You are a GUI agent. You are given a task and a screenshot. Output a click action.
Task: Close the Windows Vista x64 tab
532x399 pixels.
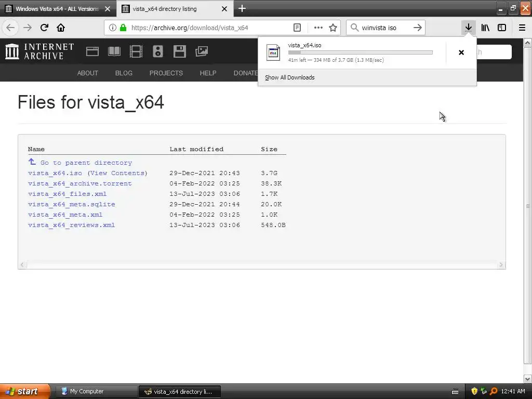coord(108,9)
